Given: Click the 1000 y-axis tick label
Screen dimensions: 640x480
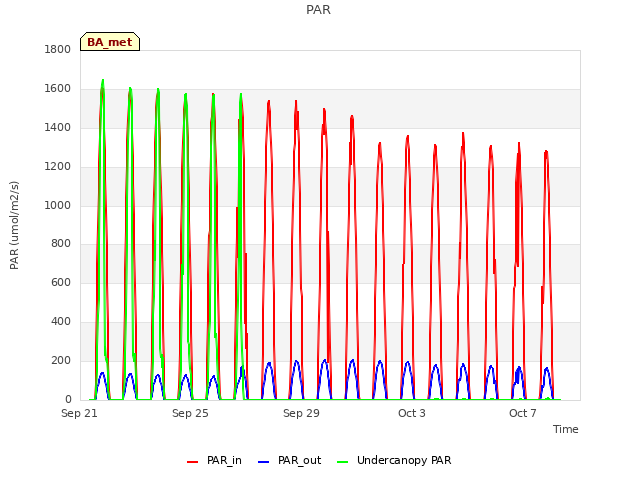Looking at the screenshot, I should point(58,205).
